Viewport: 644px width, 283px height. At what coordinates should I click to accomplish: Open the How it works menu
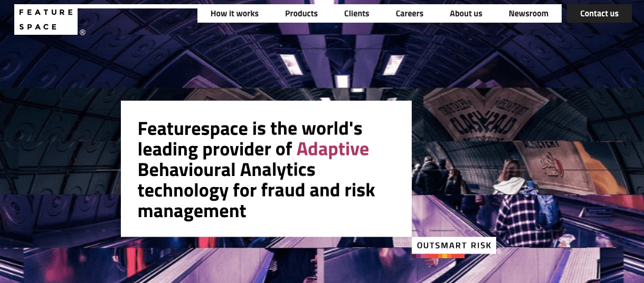click(234, 14)
